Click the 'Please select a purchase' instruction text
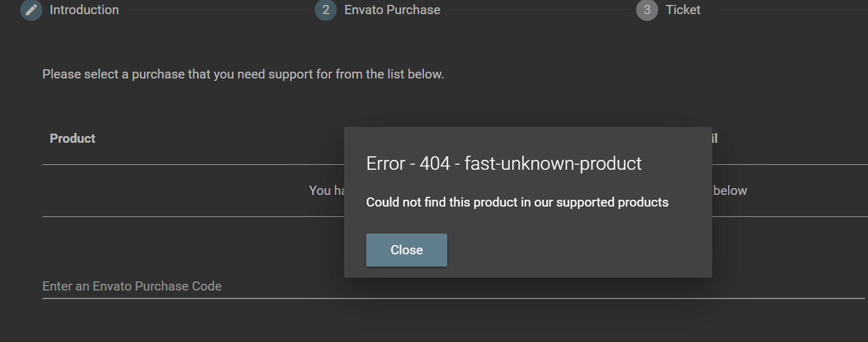Viewport: 868px width, 342px height. [243, 74]
